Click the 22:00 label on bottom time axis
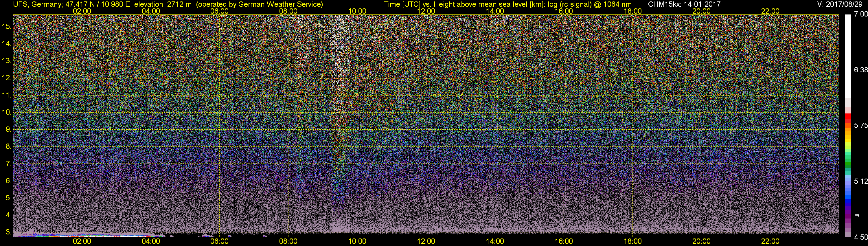 770,241
